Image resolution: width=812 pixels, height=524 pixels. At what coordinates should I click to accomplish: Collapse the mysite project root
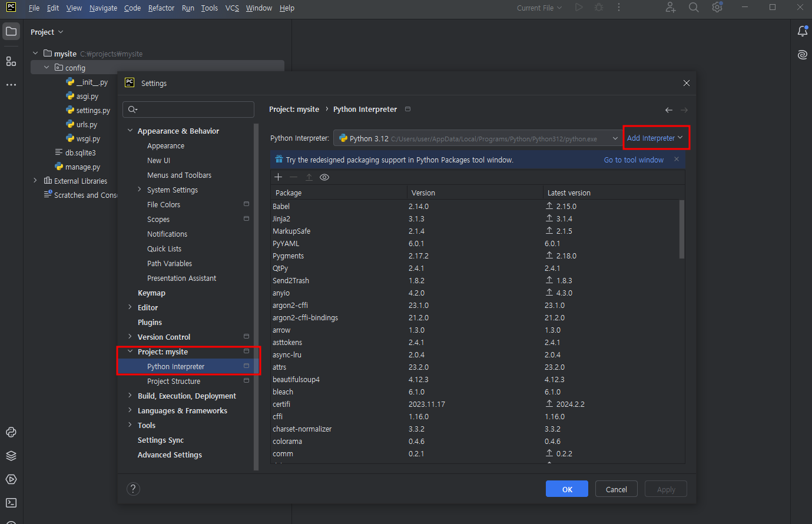[x=35, y=54]
